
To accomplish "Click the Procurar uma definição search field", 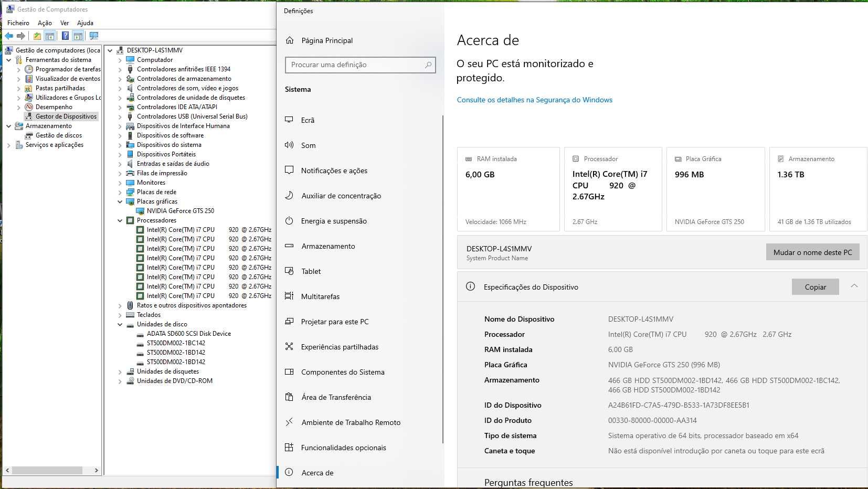I will (360, 65).
